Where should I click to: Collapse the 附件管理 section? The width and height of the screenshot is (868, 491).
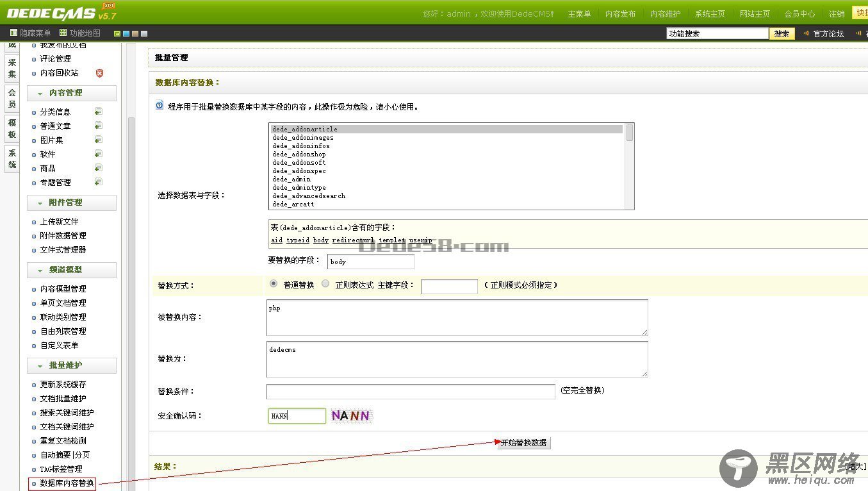pyautogui.click(x=72, y=203)
